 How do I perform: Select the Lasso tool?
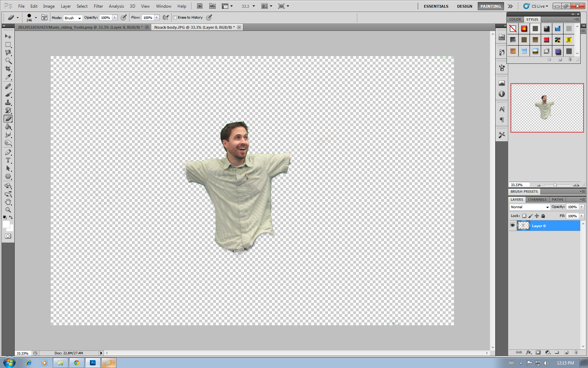coord(8,53)
